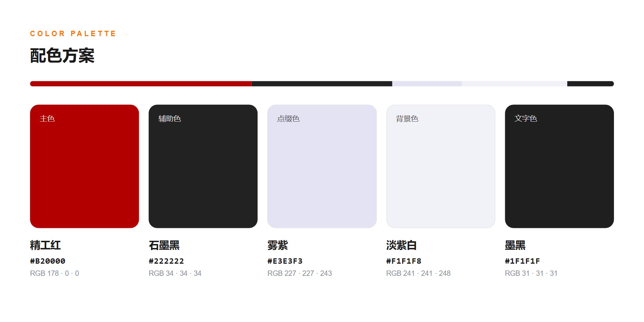Click the text RGB 31 · 31 · 31

point(531,273)
